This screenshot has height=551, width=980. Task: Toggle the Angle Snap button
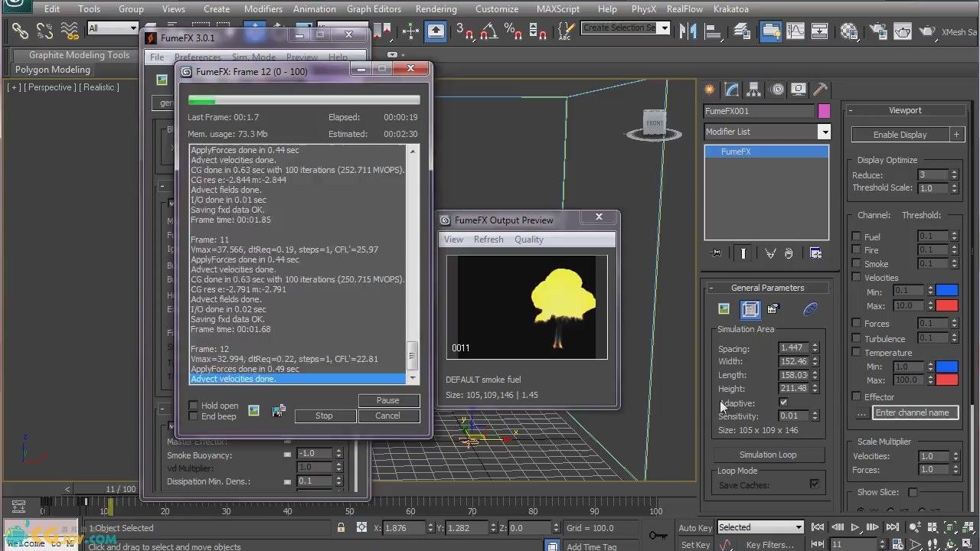pyautogui.click(x=489, y=31)
